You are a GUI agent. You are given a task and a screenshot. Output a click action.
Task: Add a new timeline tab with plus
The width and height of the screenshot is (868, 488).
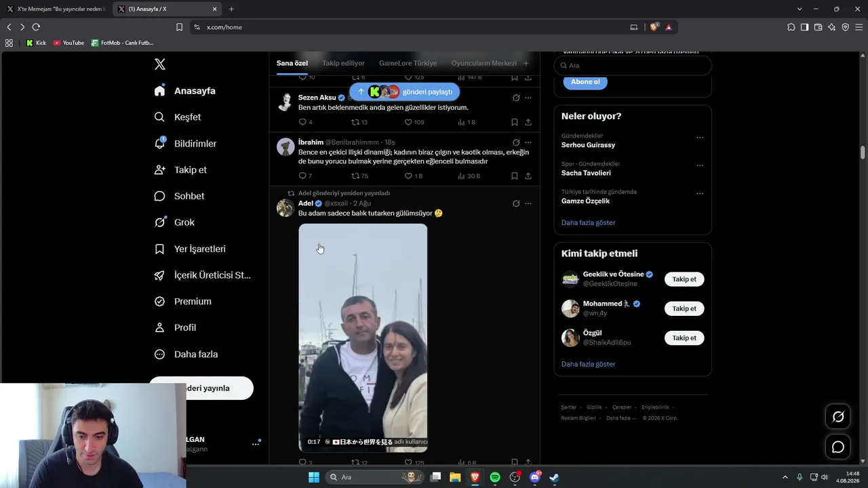point(526,63)
